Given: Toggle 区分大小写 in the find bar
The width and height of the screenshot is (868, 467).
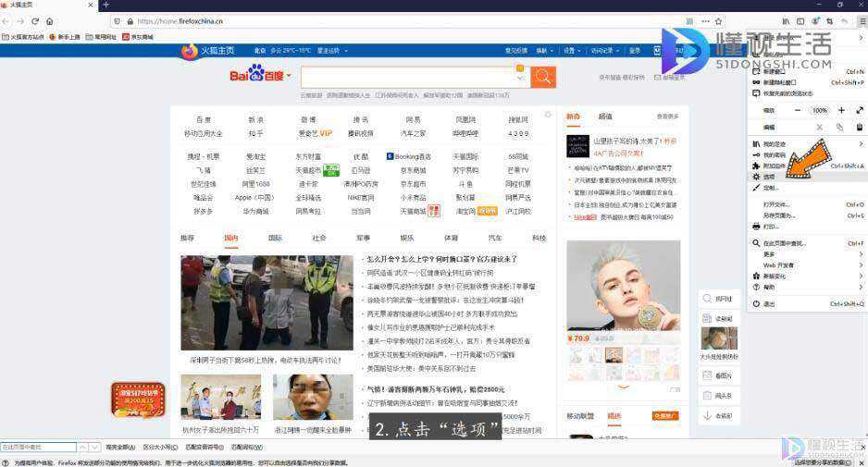Looking at the screenshot, I should pyautogui.click(x=160, y=447).
